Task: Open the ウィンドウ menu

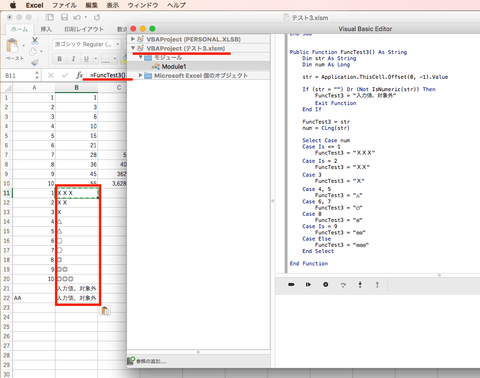Action: click(x=143, y=5)
